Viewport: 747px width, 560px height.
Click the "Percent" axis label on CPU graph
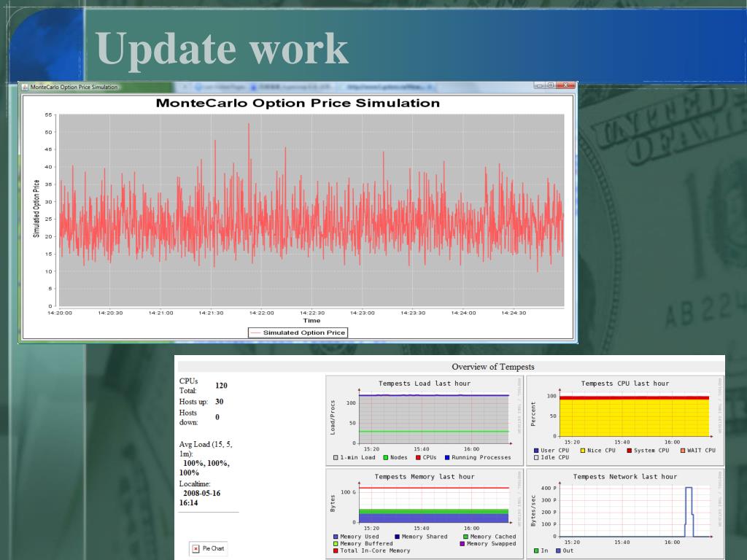(x=533, y=414)
